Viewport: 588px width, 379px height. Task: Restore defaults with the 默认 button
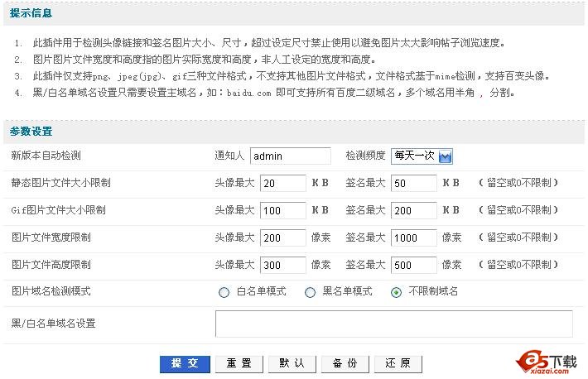pyautogui.click(x=292, y=364)
